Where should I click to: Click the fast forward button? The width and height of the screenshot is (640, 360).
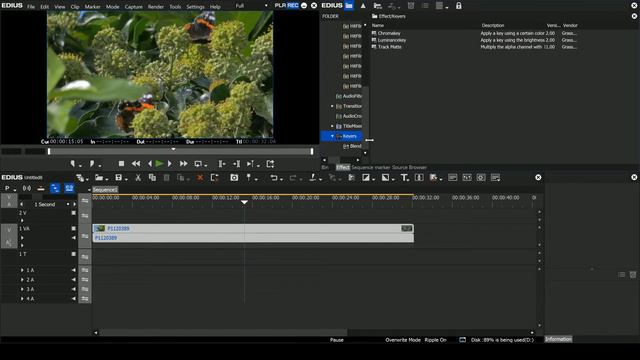coord(184,164)
